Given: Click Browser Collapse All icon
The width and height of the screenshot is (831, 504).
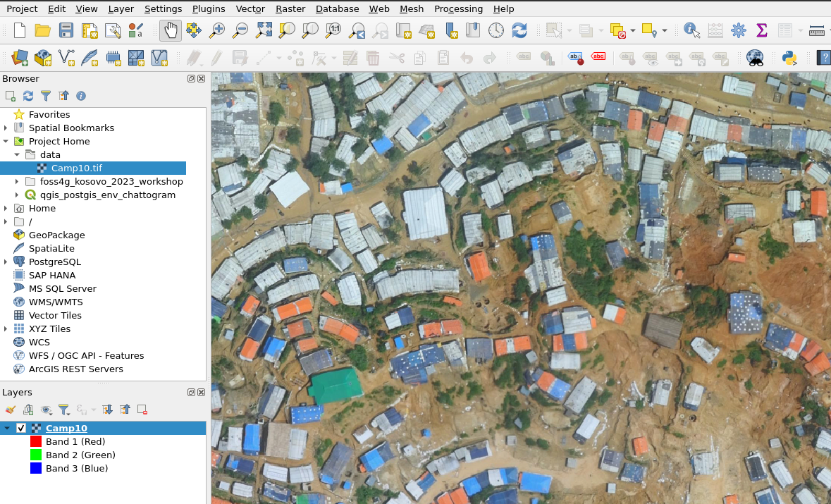Looking at the screenshot, I should coord(63,96).
